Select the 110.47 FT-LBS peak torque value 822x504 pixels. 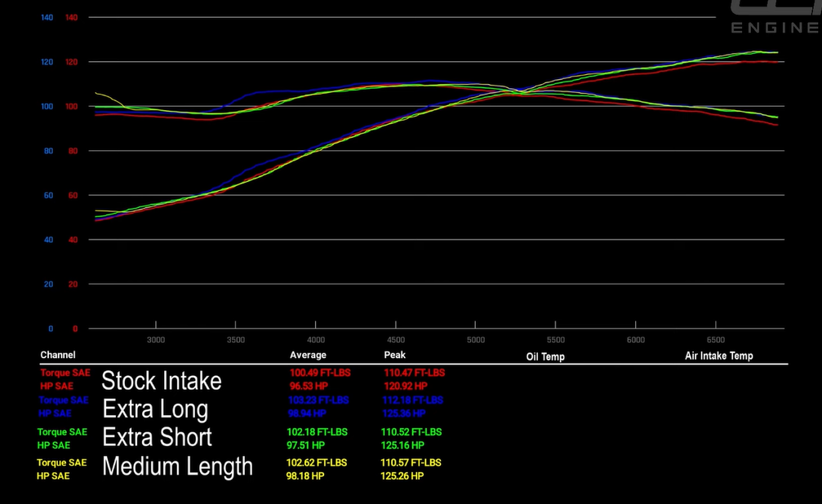414,373
